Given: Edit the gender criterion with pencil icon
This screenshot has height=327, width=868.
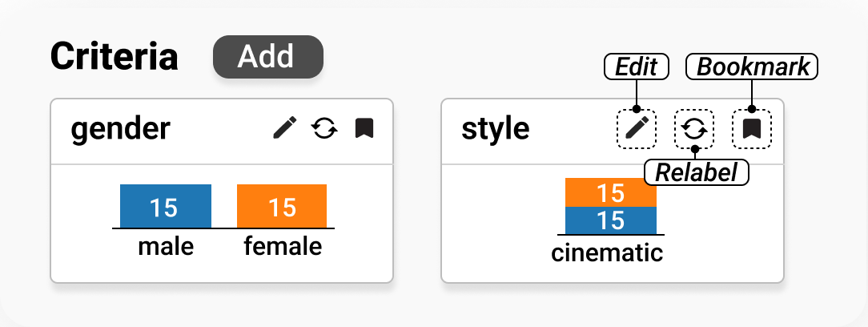Looking at the screenshot, I should coord(284,128).
